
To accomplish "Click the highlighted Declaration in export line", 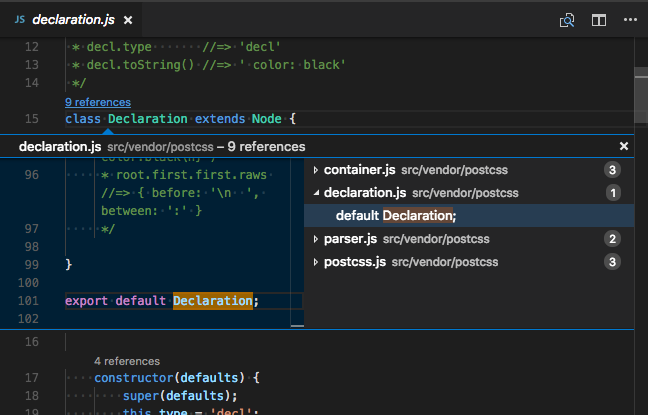I will [x=212, y=301].
